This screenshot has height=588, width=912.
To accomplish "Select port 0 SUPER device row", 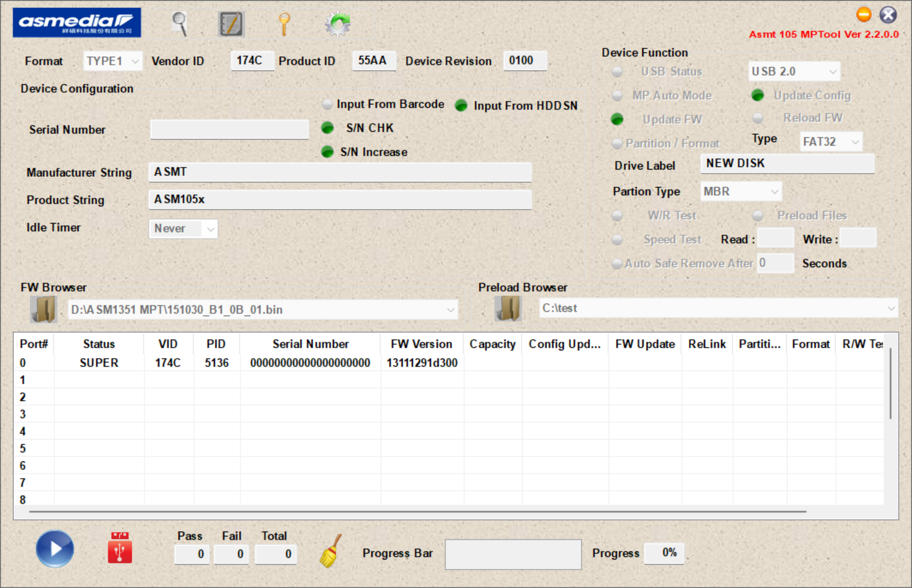I will click(x=99, y=363).
